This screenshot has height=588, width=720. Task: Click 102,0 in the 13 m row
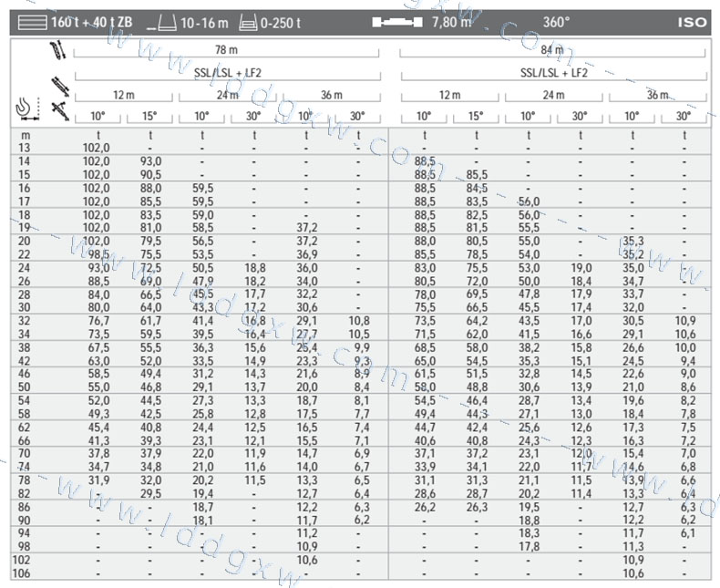96,148
